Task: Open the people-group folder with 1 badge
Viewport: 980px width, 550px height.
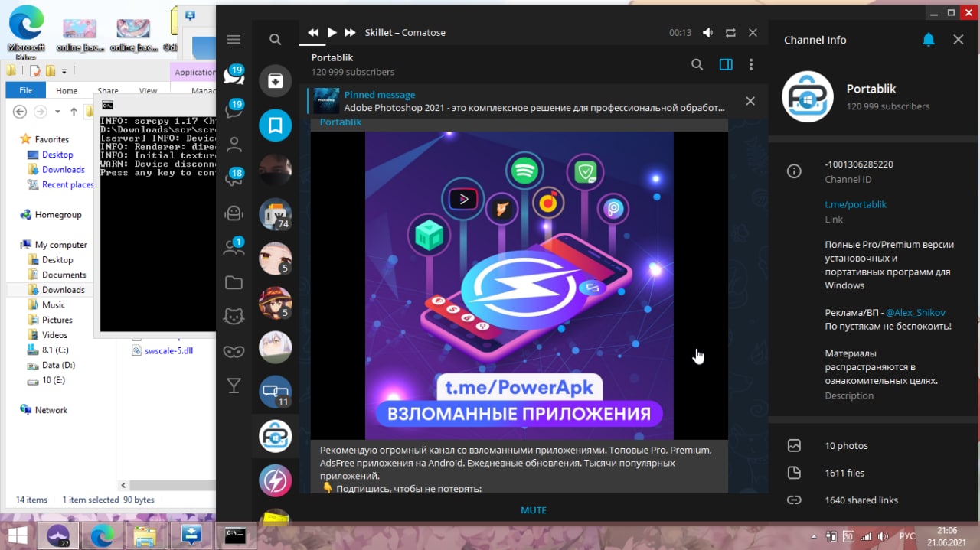Action: [x=234, y=248]
